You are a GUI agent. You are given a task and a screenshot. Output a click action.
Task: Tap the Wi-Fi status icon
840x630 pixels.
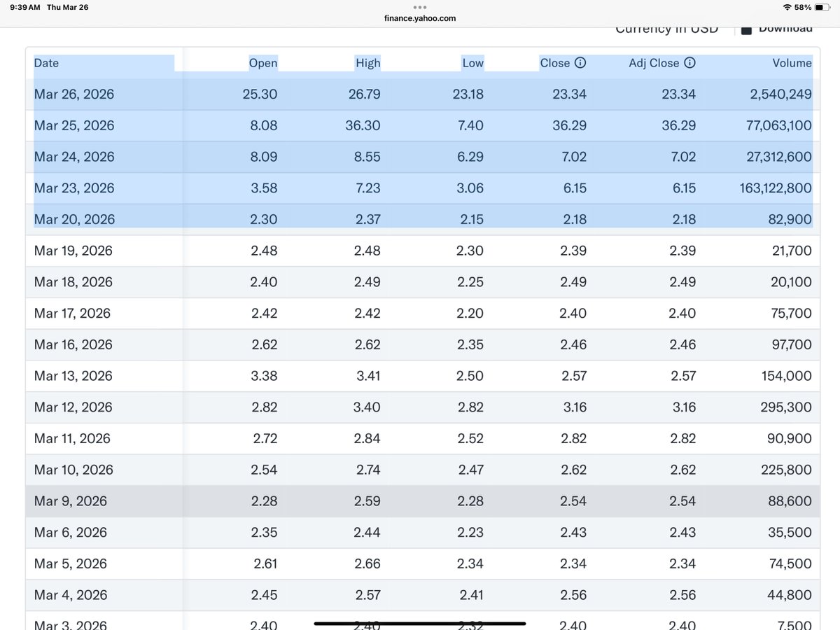pos(788,7)
